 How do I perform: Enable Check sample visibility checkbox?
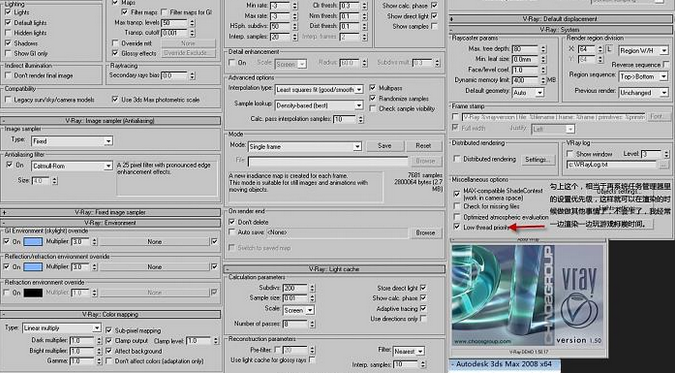[x=373, y=109]
